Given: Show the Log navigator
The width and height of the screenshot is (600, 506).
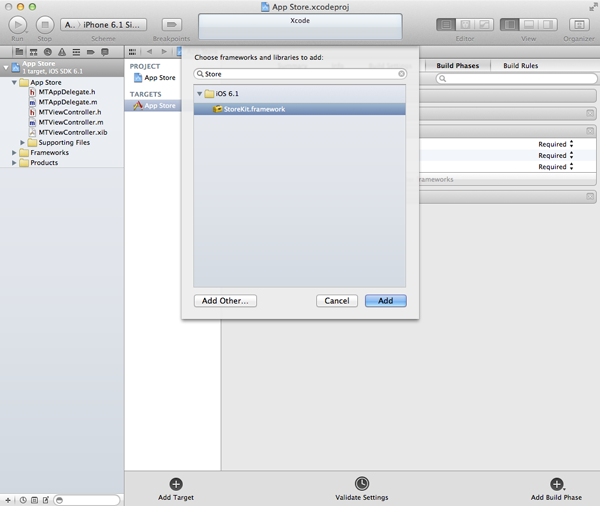Looking at the screenshot, I should (x=104, y=52).
